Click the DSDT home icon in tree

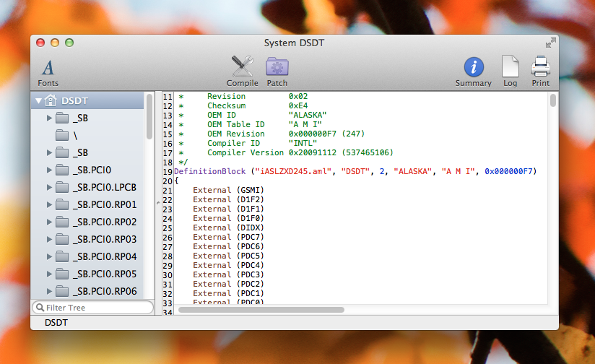coord(51,100)
